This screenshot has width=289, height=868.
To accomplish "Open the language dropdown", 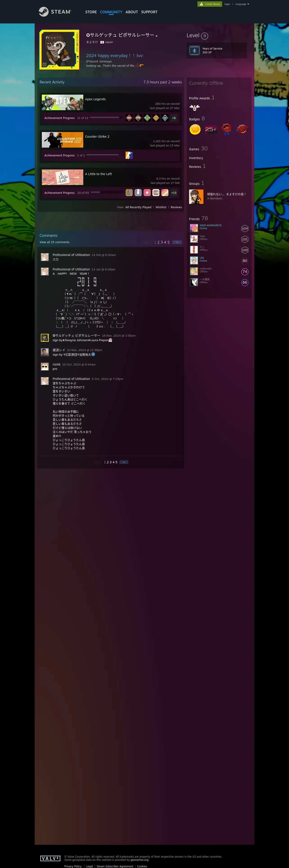I will (242, 4).
